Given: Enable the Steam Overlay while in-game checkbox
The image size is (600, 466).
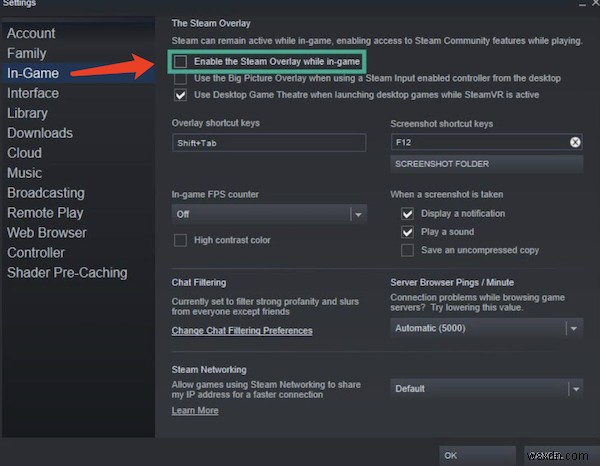Looking at the screenshot, I should click(180, 62).
